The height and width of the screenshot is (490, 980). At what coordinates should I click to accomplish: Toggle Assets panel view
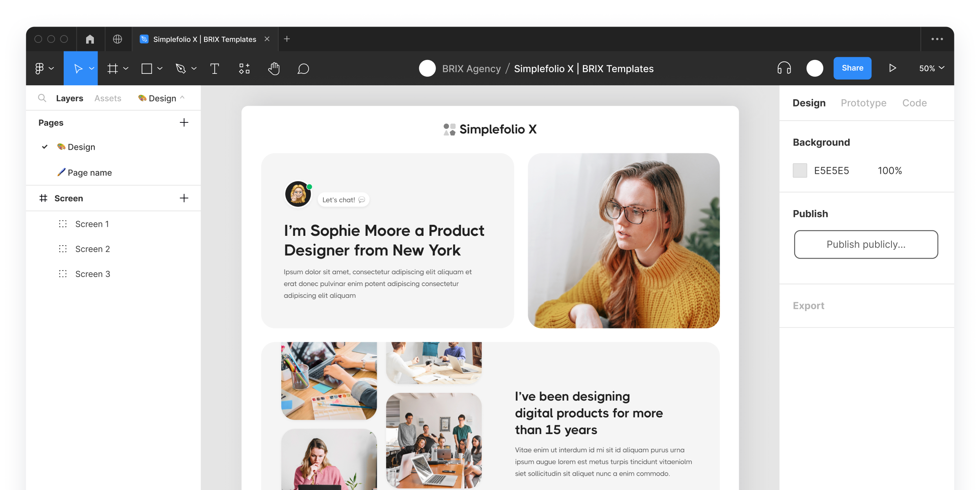point(107,98)
